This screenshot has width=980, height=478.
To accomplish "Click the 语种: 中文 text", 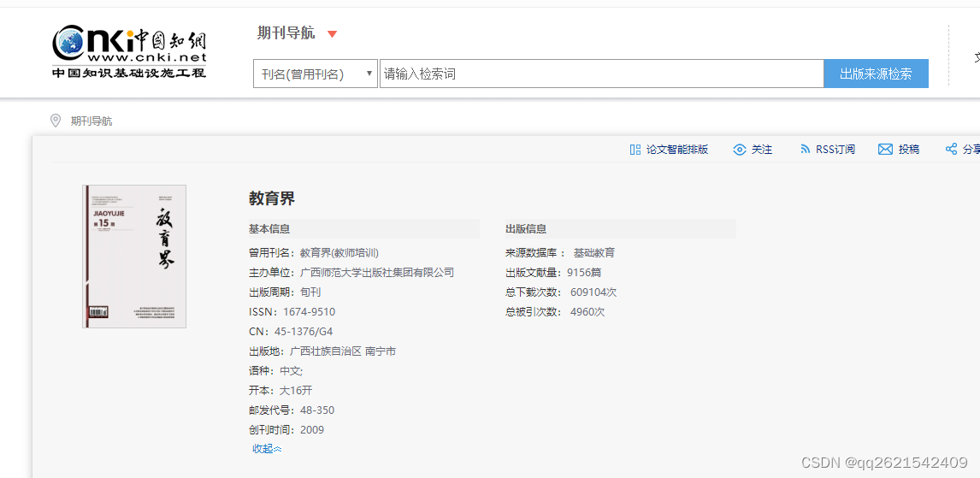I will 275,370.
